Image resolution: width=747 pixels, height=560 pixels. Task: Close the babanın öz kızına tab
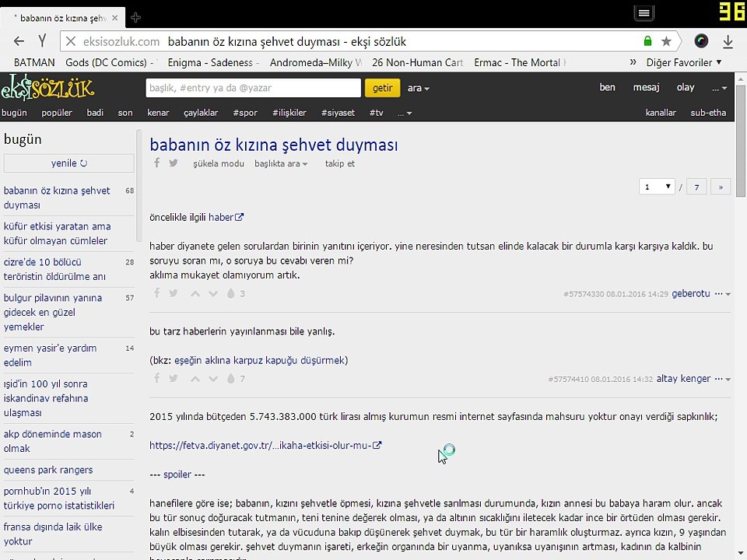115,18
